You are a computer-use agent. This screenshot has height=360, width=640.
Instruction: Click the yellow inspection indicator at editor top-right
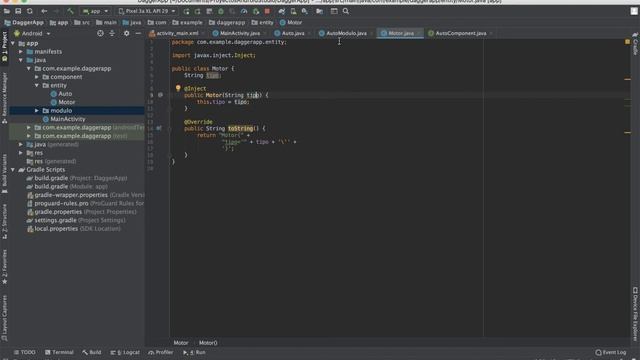(627, 42)
